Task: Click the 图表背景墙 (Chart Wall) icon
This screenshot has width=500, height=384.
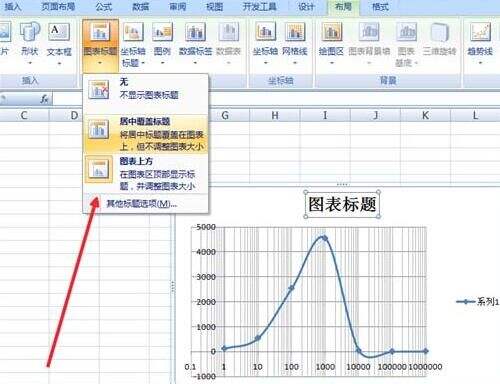Action: 369,31
